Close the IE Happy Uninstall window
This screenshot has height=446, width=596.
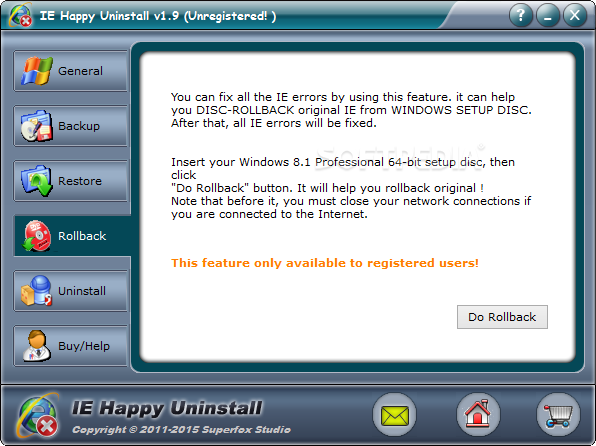tap(575, 16)
